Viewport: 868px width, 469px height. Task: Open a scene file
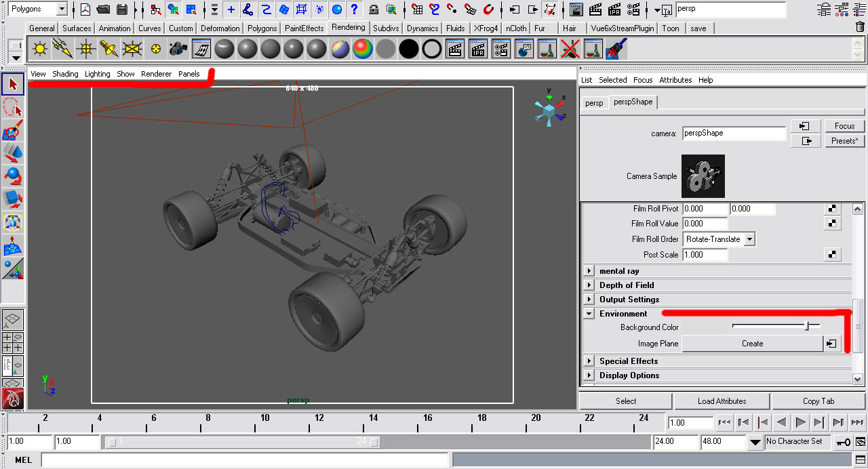coord(103,9)
